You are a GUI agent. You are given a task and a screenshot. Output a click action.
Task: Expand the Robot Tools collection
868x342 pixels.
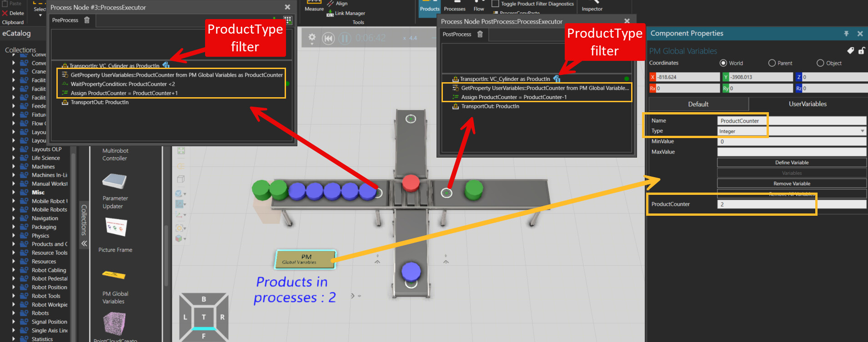click(14, 296)
